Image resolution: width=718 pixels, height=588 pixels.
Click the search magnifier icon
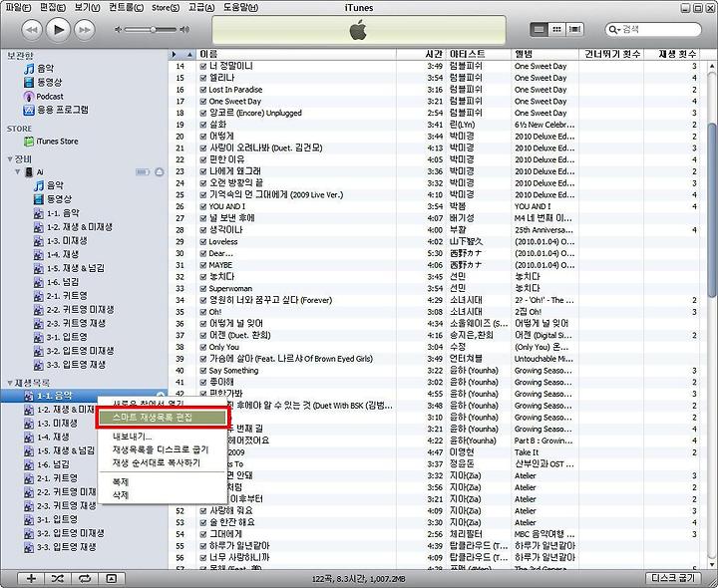(611, 30)
